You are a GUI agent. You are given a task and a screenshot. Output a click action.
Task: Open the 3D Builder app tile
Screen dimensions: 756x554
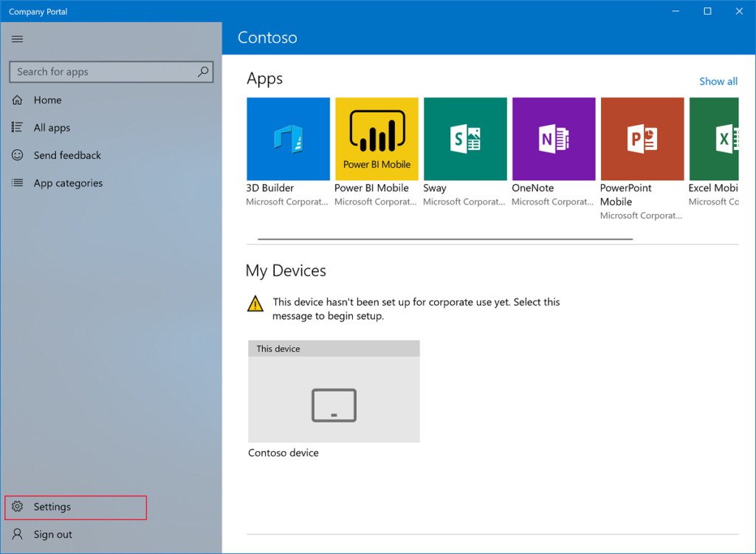click(289, 139)
